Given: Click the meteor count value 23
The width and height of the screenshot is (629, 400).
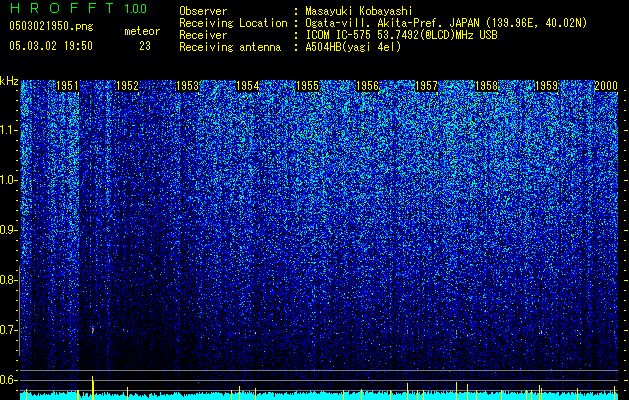Looking at the screenshot, I should pos(145,46).
